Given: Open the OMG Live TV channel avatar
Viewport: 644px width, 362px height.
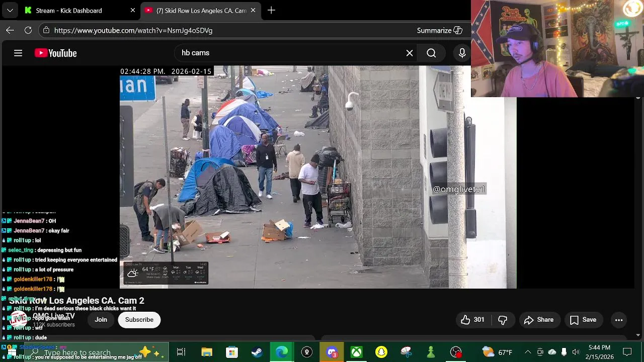Looking at the screenshot, I should pos(19,320).
